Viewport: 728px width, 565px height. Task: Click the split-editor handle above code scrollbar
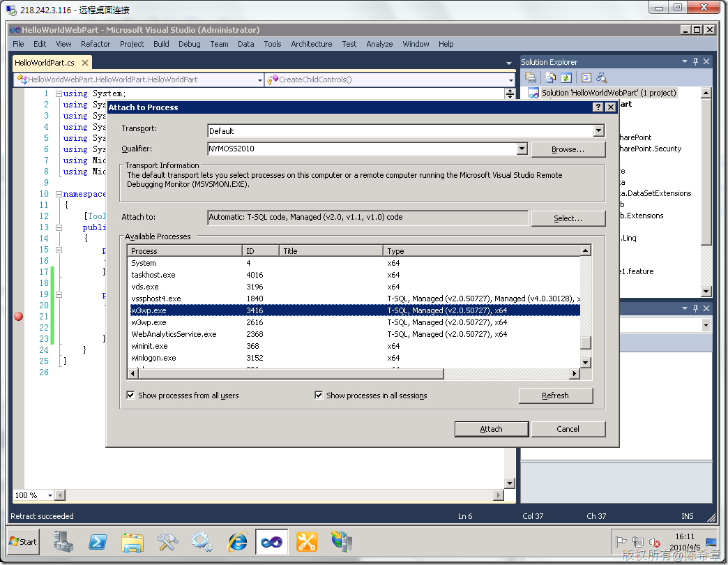coord(510,93)
